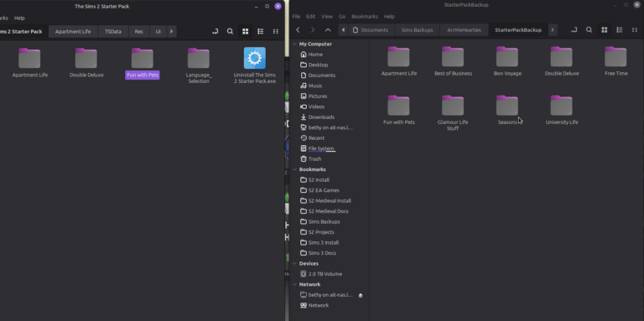
Task: Open Apartment Life folder in left window
Action: [x=29, y=59]
